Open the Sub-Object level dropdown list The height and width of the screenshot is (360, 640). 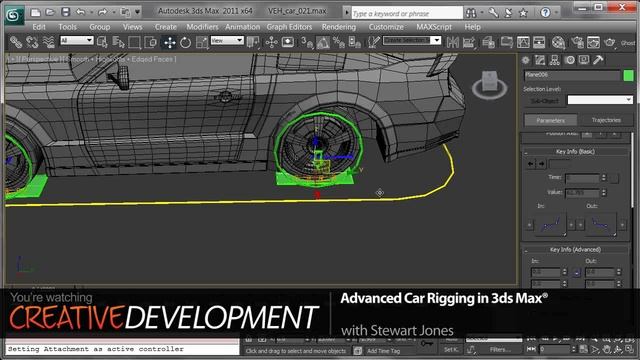tap(600, 100)
